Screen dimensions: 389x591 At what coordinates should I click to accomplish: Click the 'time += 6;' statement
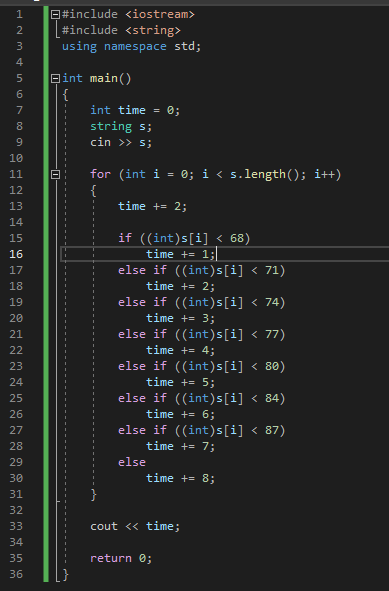tap(181, 414)
